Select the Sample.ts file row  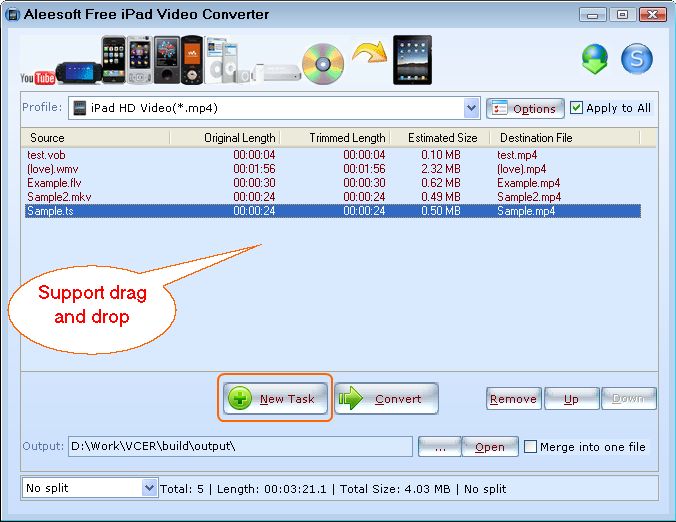[333, 211]
